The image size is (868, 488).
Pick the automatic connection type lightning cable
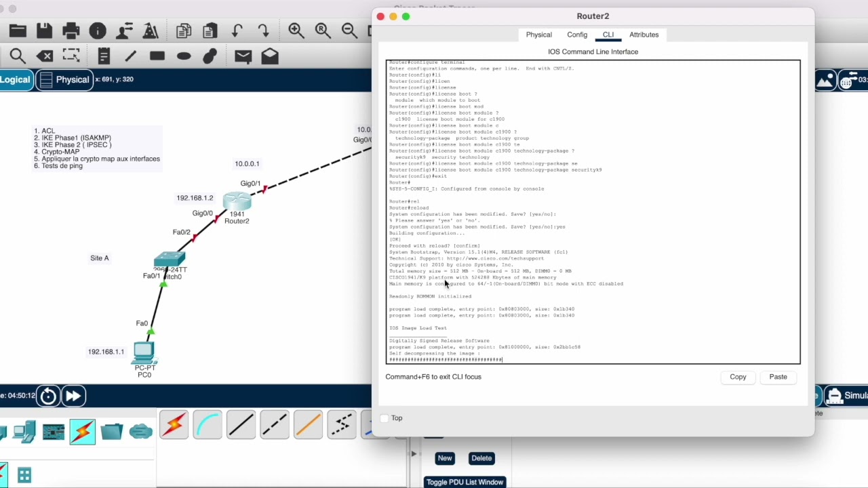point(174,425)
